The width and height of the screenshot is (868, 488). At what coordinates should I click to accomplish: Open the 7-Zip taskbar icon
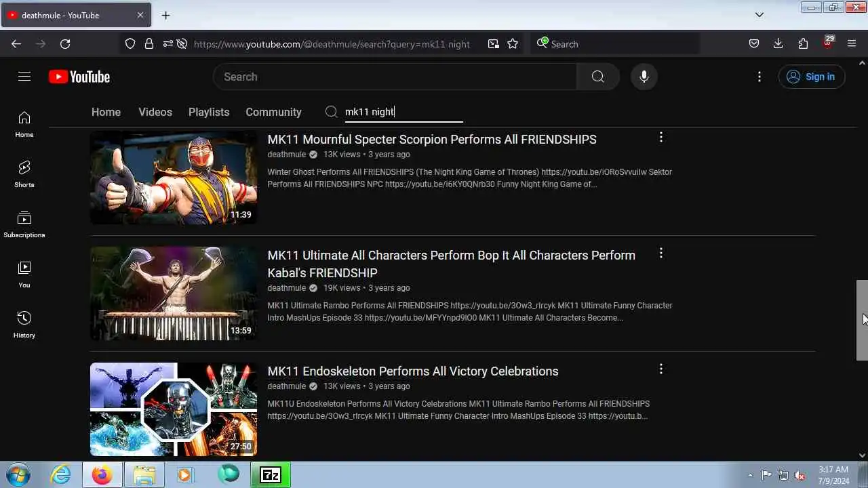coord(271,474)
